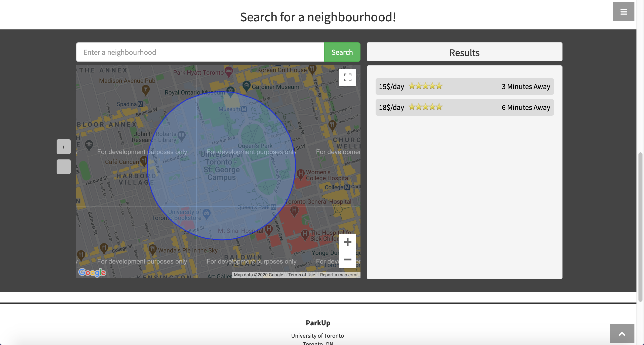644x345 pixels.
Task: Open the hamburger menu icon
Action: pos(623,12)
